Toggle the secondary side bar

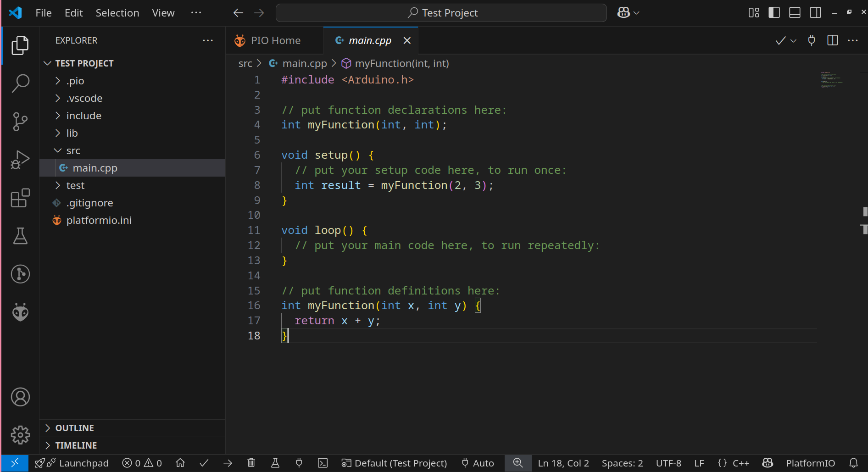(x=815, y=13)
